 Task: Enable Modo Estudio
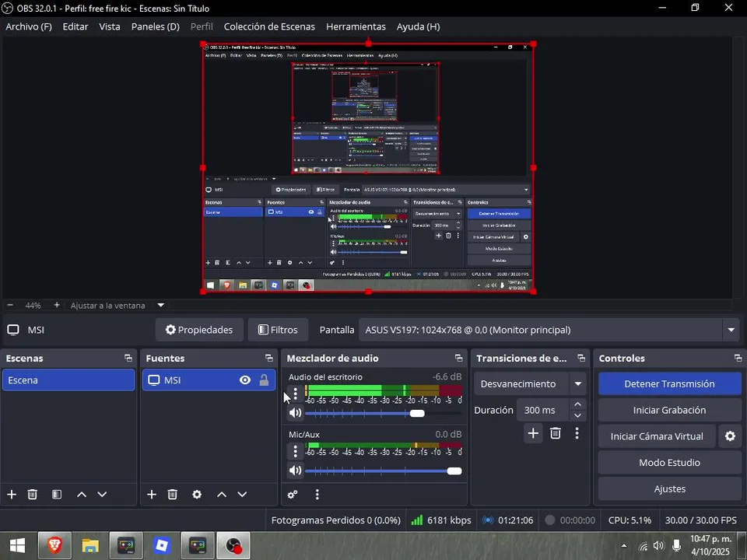point(669,462)
